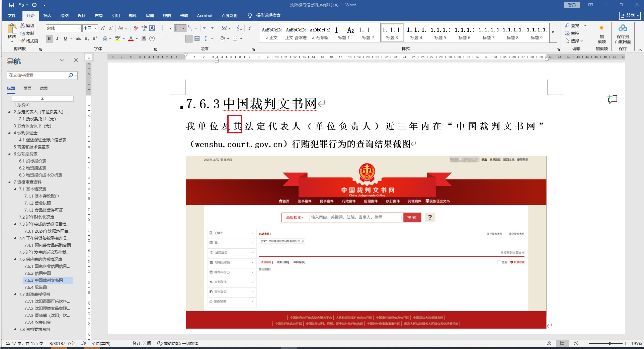
Task: Click the 登录 sign-in button
Action: click(x=572, y=5)
